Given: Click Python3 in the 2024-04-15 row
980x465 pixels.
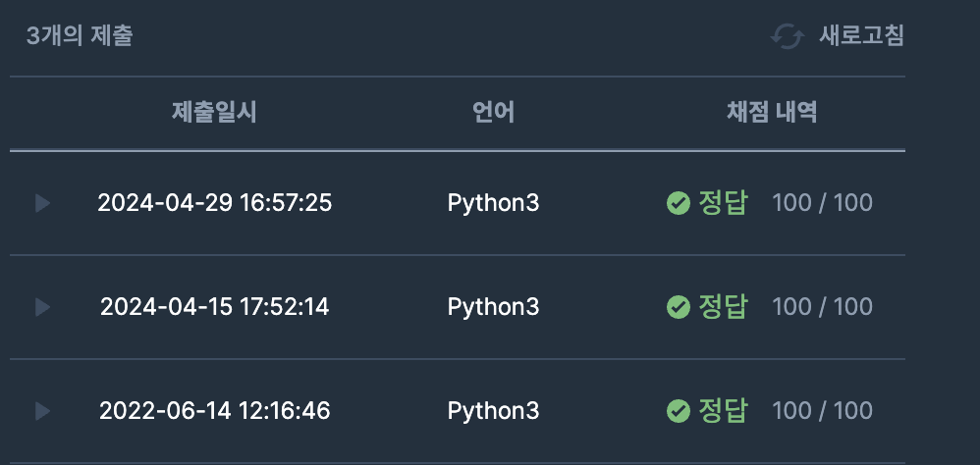Looking at the screenshot, I should [493, 307].
